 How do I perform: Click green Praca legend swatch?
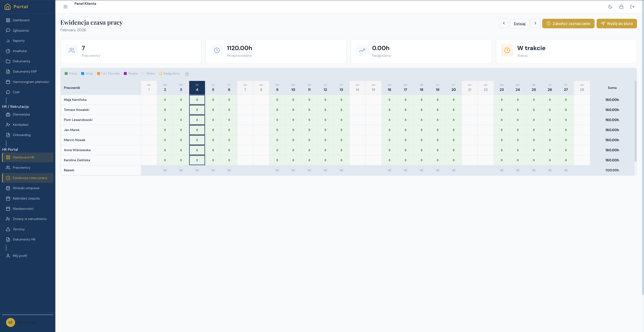pyautogui.click(x=66, y=73)
